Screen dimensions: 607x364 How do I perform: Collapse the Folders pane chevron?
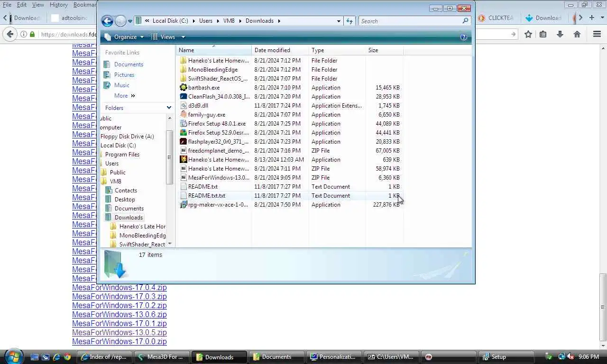[169, 108]
